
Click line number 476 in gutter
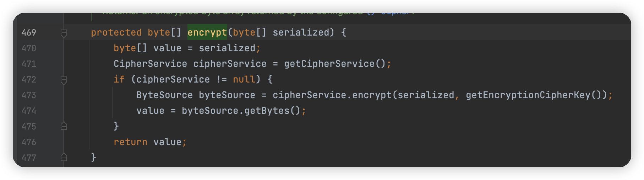29,142
